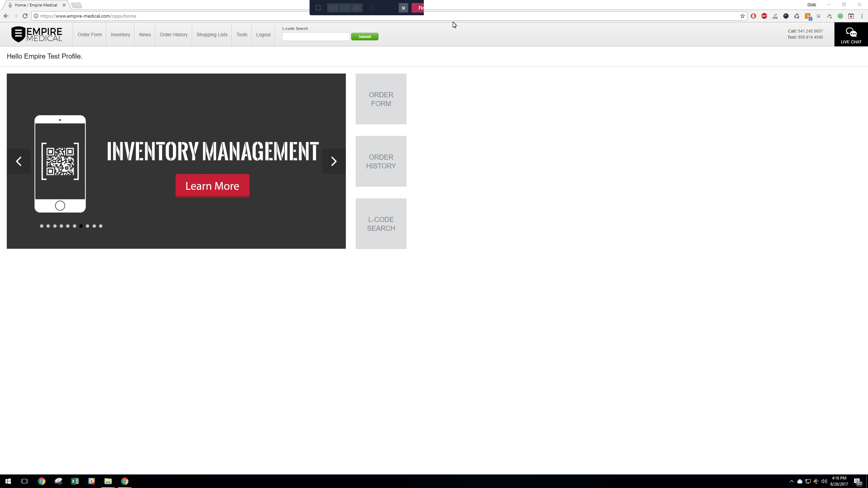The height and width of the screenshot is (488, 868).
Task: Select the first carousel dot
Action: 42,226
